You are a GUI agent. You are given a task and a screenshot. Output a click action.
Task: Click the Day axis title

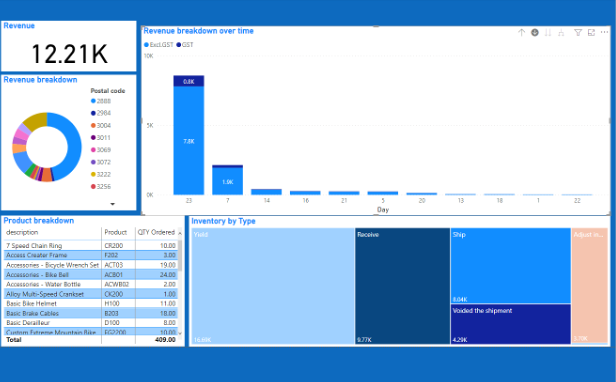[x=383, y=210]
